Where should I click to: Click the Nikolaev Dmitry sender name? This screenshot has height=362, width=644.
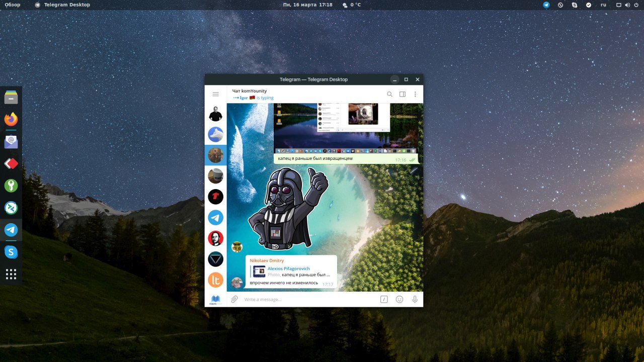[267, 260]
